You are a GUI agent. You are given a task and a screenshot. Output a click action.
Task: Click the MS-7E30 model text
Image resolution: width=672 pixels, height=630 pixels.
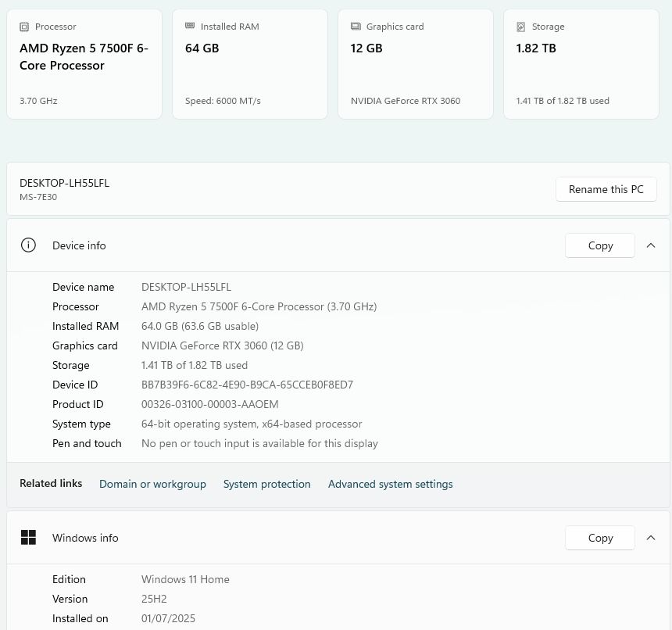(x=38, y=197)
